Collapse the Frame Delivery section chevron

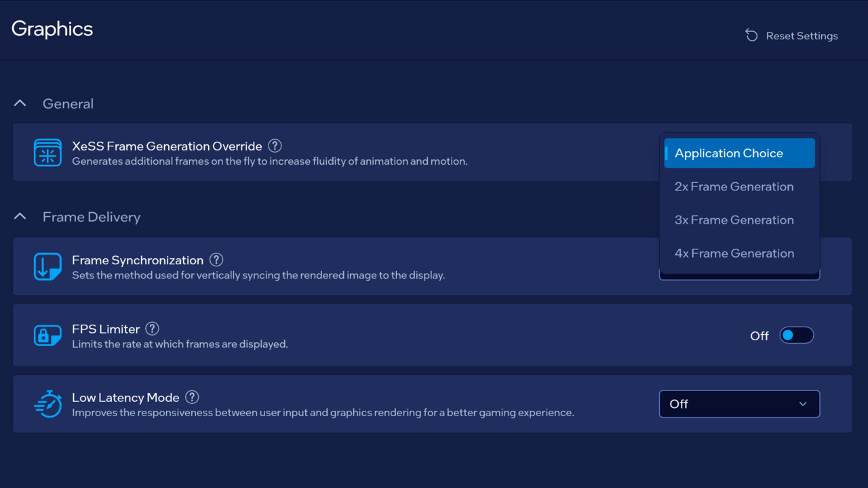point(20,217)
